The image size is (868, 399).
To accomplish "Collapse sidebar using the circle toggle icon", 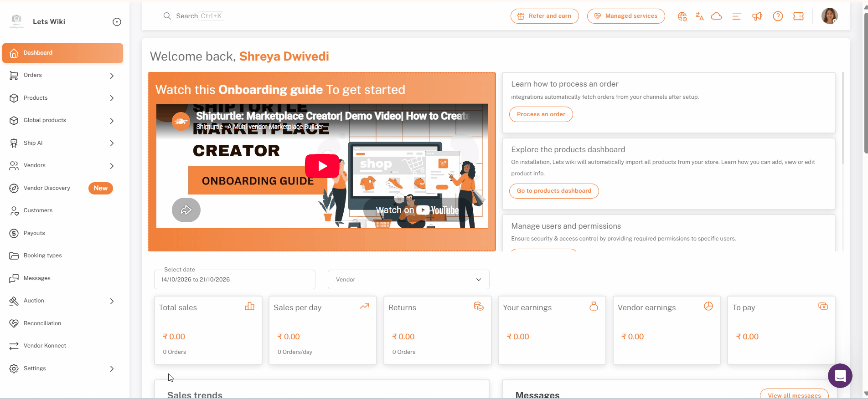I will coord(117,22).
